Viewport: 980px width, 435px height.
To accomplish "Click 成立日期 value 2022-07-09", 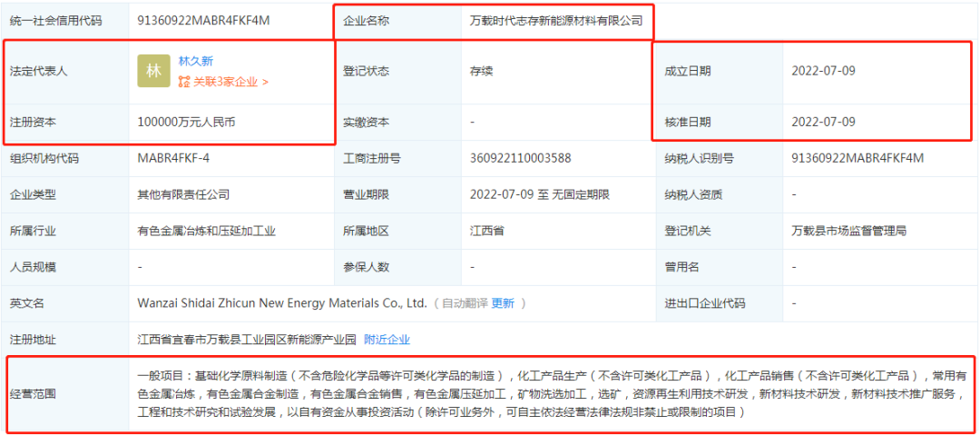I will click(823, 72).
